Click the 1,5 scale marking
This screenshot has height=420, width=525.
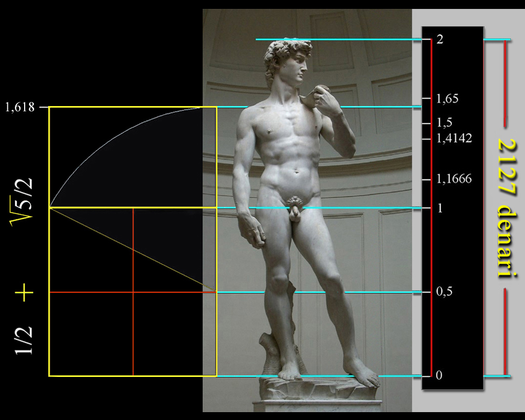click(x=444, y=123)
